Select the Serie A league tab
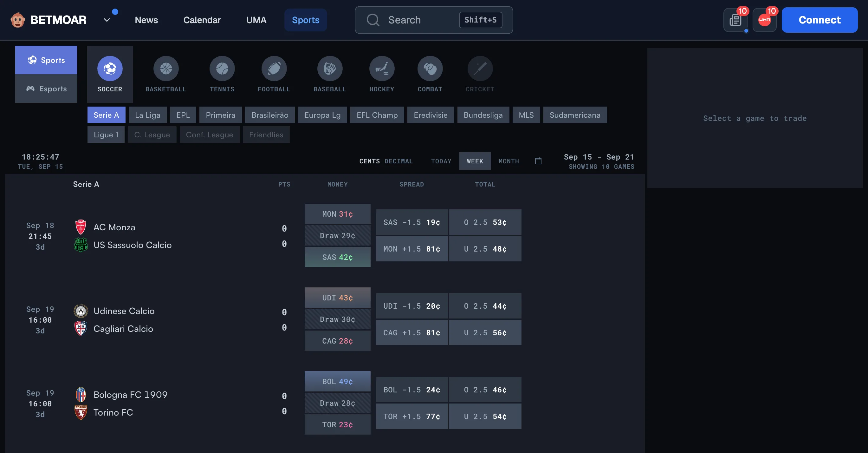The width and height of the screenshot is (868, 453). 106,115
